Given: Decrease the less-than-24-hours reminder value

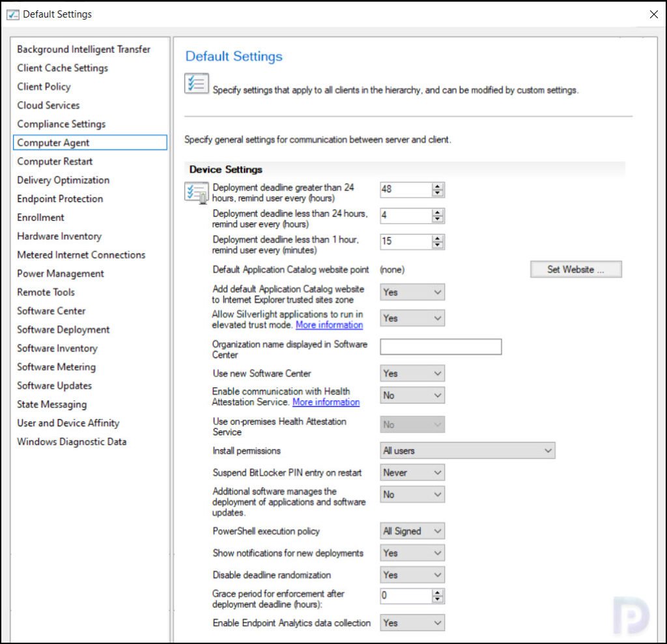Looking at the screenshot, I should click(x=438, y=219).
